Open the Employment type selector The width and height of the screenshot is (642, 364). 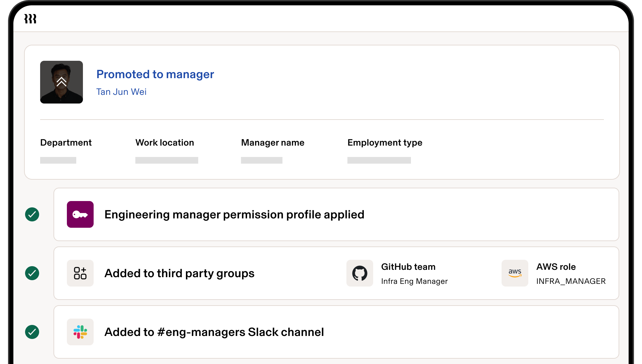379,160
